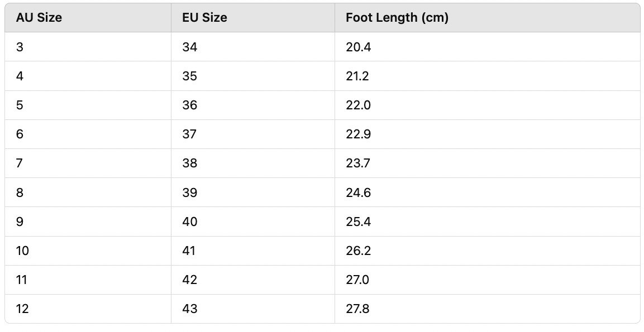Select the AU size 5 cell
Screen dimensions: 644x332
pyautogui.click(x=20, y=105)
